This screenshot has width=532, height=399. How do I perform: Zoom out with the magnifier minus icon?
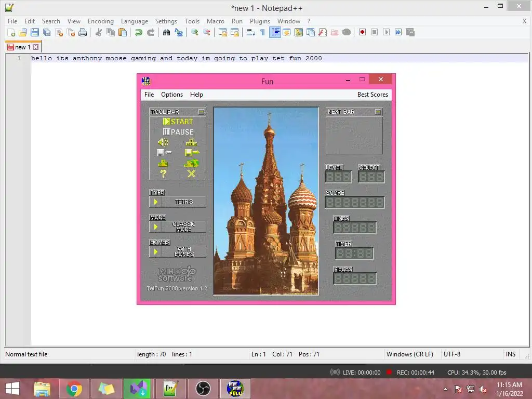[x=206, y=32]
